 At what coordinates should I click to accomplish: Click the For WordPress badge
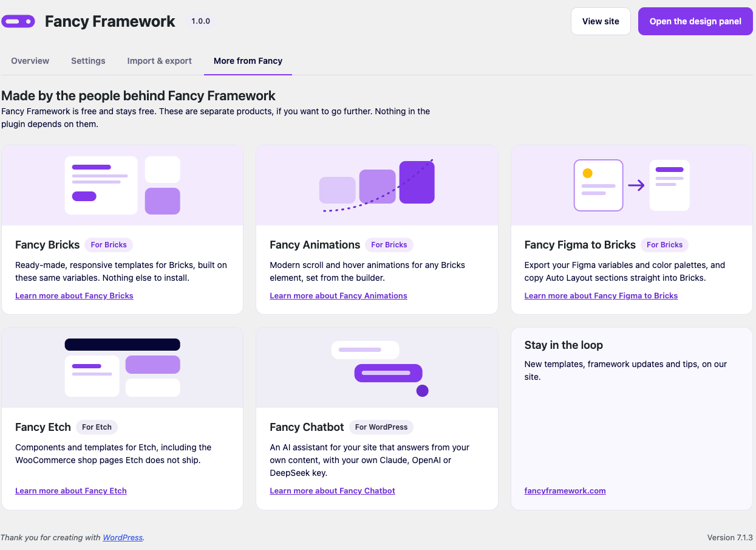click(381, 427)
